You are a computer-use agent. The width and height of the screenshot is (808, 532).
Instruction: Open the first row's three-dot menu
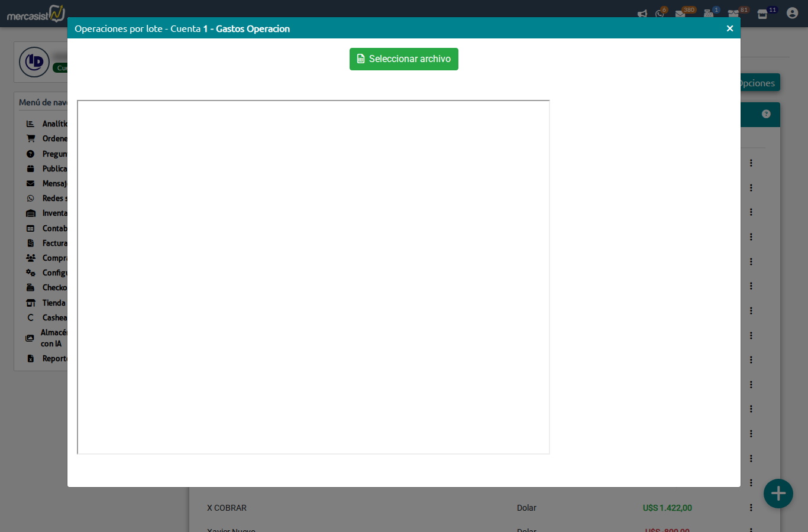[751, 163]
